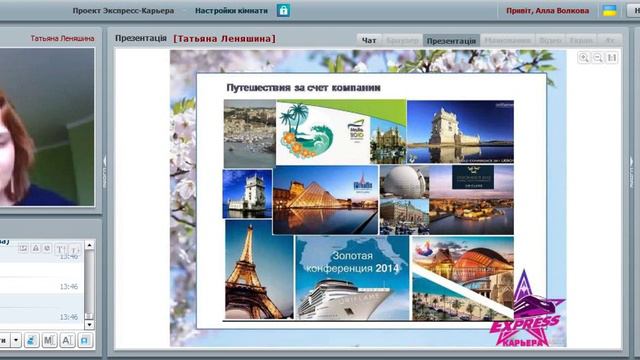Open Настройки кімнати room settings
The width and height of the screenshot is (640, 360).
[x=231, y=11]
